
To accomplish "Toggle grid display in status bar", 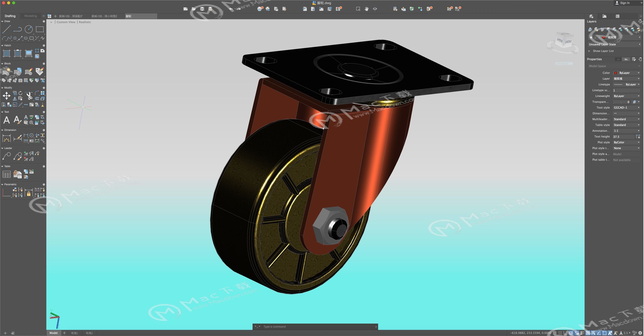I will pos(554,333).
